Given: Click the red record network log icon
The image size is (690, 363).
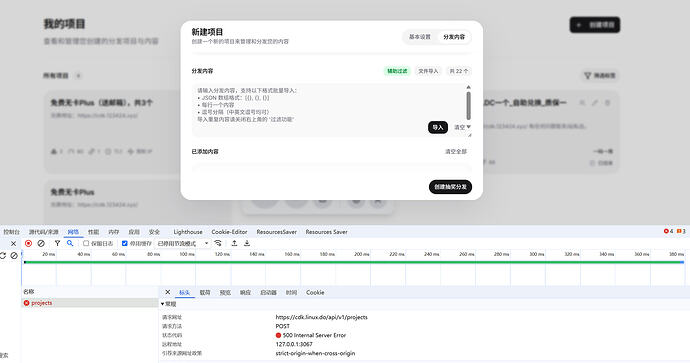Looking at the screenshot, I should click(29, 243).
